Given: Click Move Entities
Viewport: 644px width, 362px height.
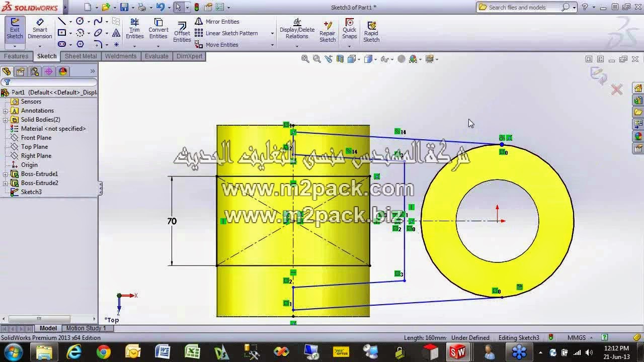Looking at the screenshot, I should click(216, 45).
